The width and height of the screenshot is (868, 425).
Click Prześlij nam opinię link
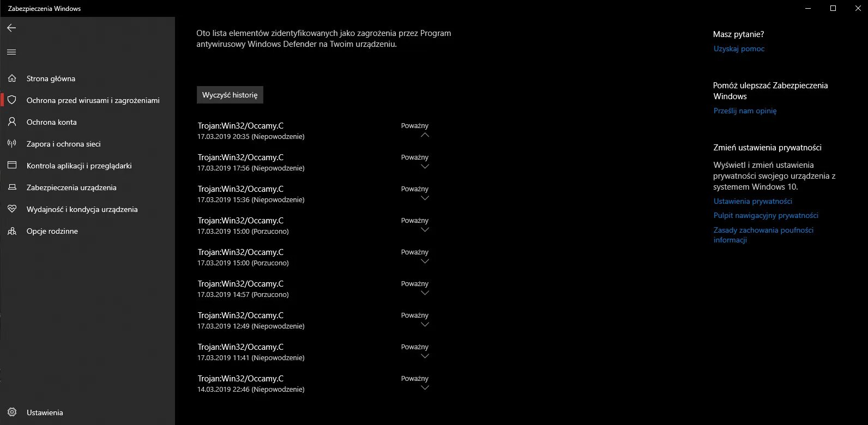tap(745, 111)
